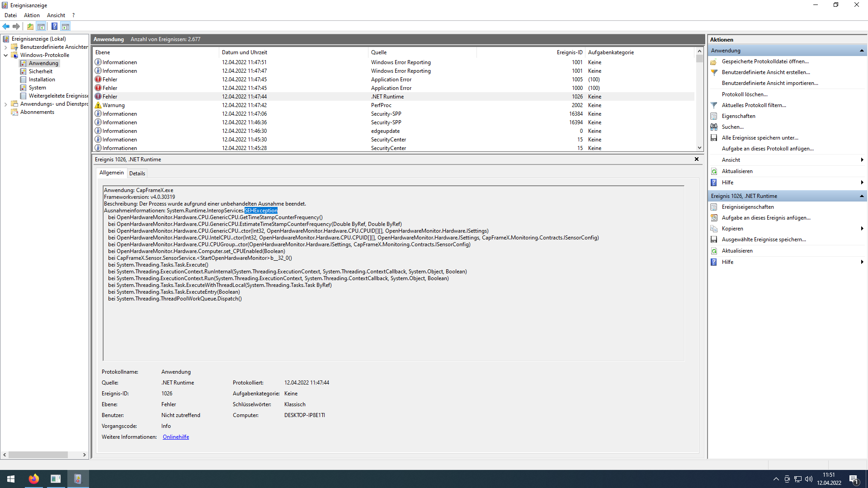Image resolution: width=868 pixels, height=488 pixels.
Task: Open the Aktion menu
Action: pos(32,15)
